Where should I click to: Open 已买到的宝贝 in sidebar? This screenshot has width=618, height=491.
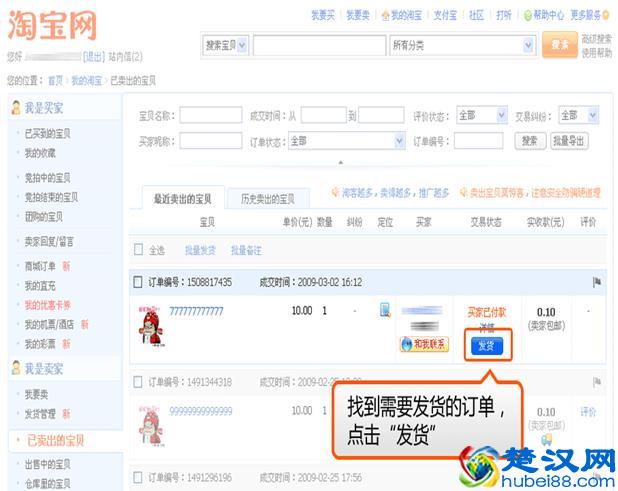(48, 134)
